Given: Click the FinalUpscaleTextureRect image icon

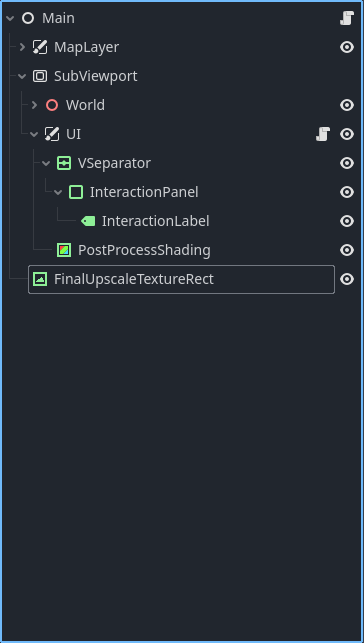Looking at the screenshot, I should 40,279.
